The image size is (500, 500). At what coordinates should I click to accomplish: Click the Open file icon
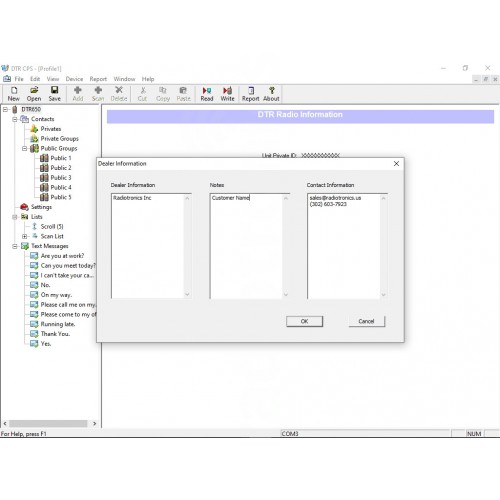click(x=34, y=94)
